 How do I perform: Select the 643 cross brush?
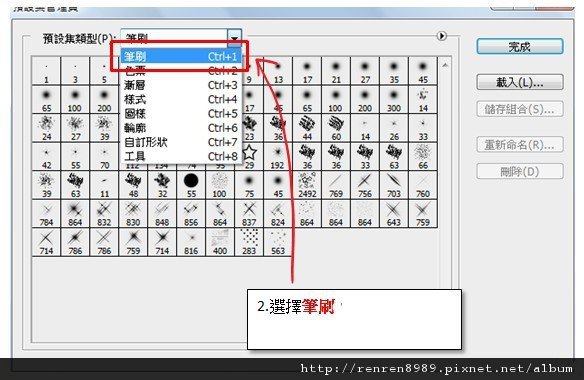[394, 214]
